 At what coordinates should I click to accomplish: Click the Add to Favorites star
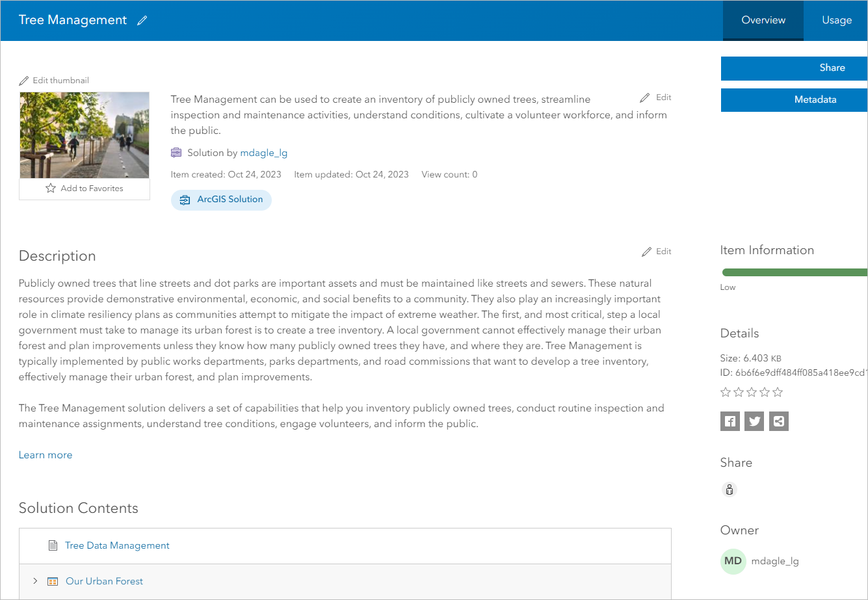pos(51,189)
